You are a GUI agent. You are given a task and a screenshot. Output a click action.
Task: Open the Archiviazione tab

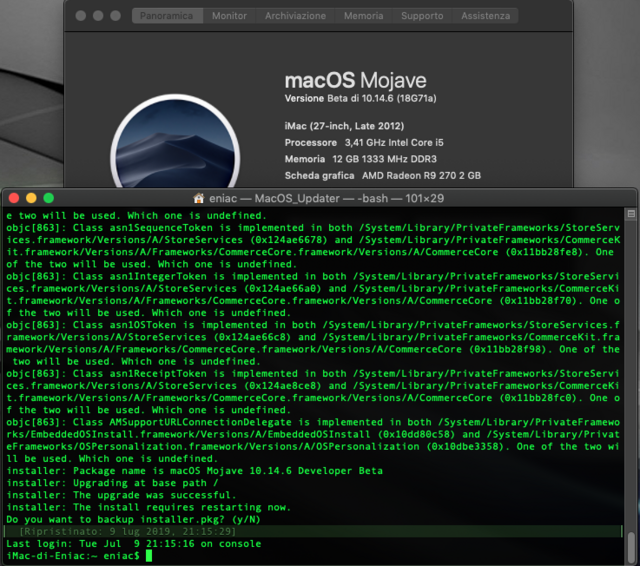coord(295,16)
